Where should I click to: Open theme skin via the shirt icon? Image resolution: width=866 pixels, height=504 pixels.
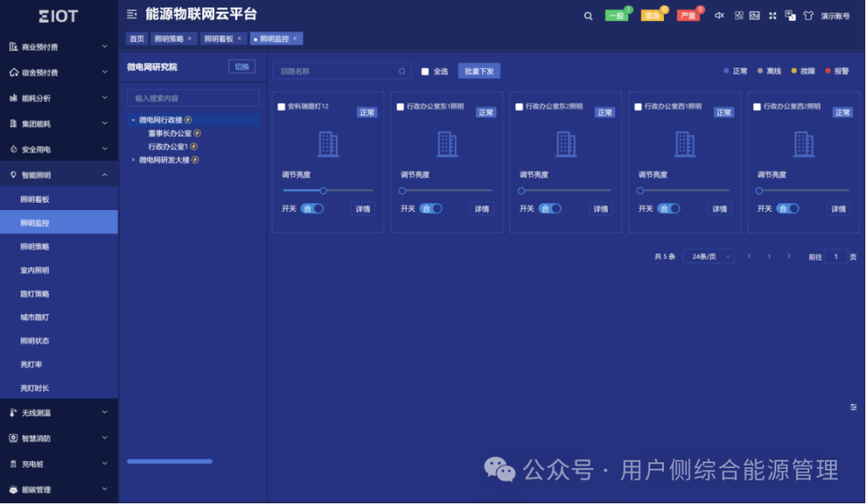[807, 15]
